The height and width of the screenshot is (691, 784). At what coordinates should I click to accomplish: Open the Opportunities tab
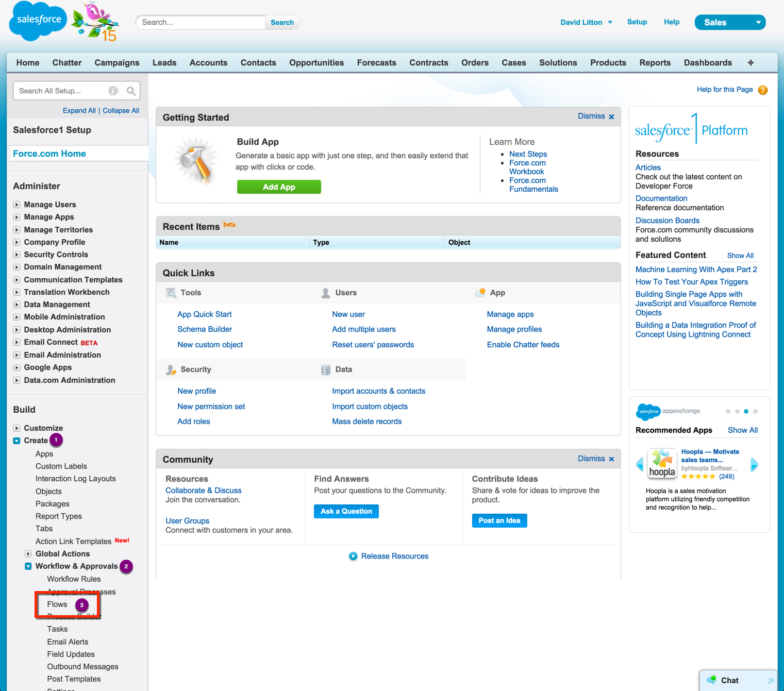316,63
